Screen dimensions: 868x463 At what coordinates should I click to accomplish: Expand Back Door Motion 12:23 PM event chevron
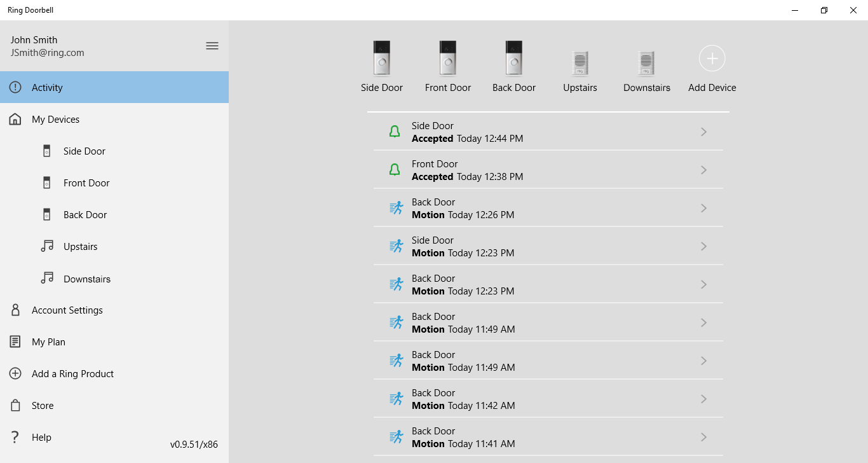point(703,284)
